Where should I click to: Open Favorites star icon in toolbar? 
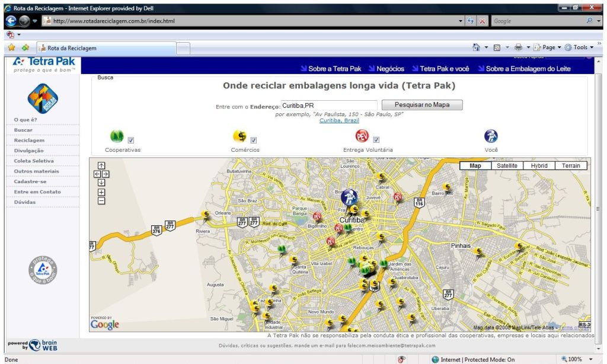tap(11, 47)
